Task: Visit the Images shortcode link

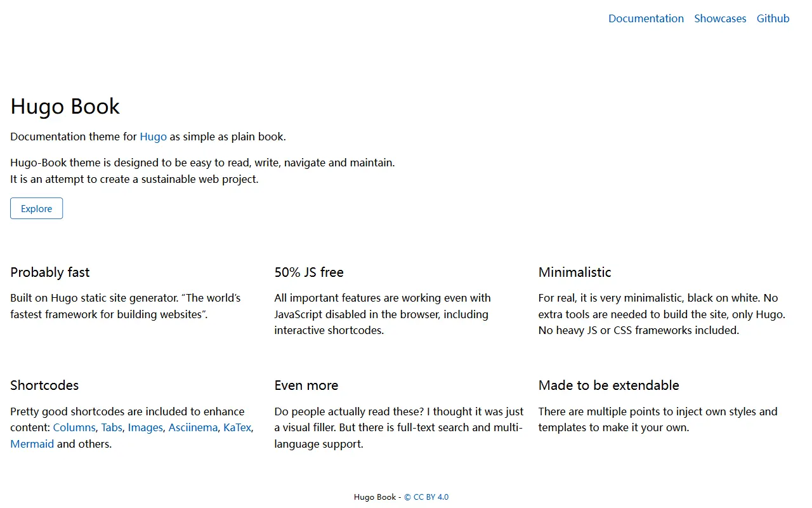Action: 145,427
